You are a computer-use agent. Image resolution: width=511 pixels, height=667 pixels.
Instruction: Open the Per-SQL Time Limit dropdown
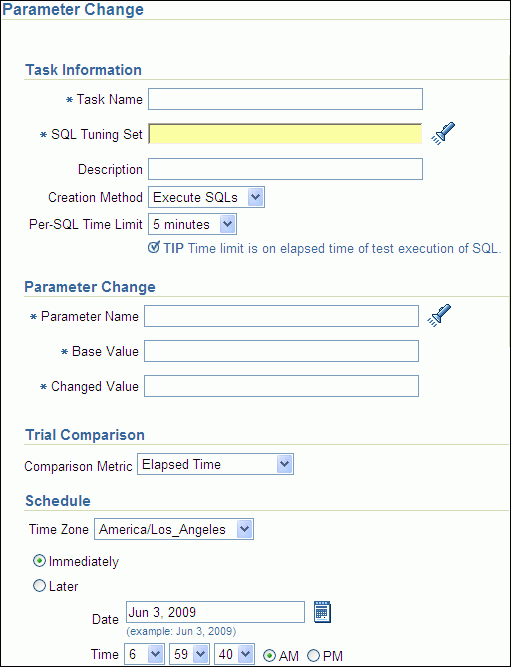click(x=192, y=224)
